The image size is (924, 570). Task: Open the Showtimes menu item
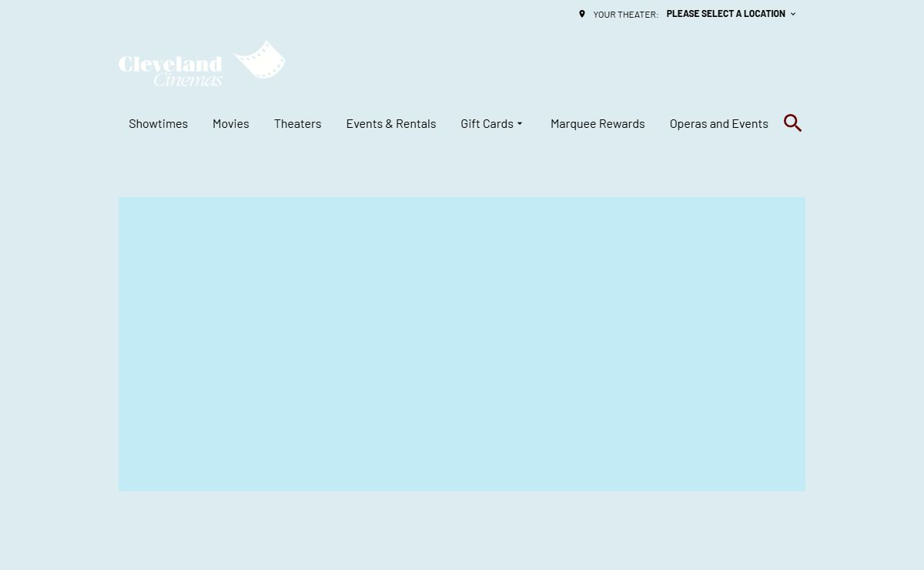158,123
